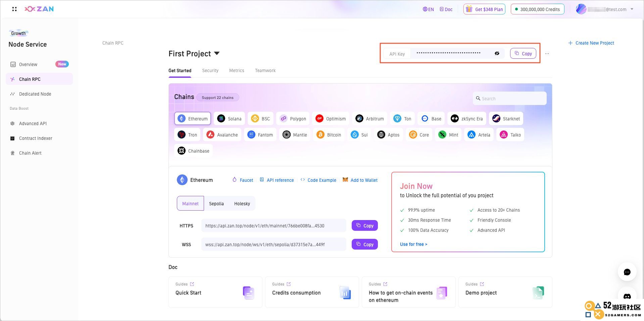Select Taiko chain
This screenshot has width=644, height=321.
point(510,135)
